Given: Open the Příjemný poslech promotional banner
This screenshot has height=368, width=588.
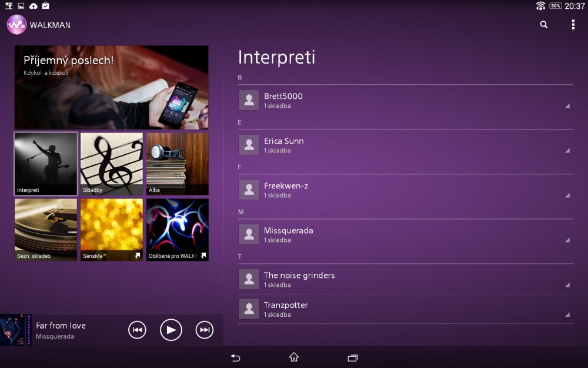Looking at the screenshot, I should point(111,87).
